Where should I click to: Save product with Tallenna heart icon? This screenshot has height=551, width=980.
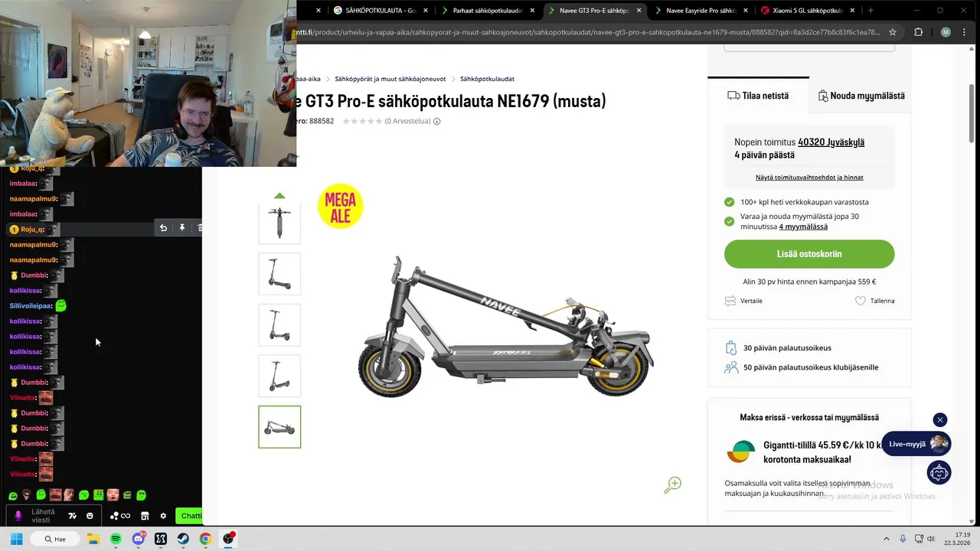pyautogui.click(x=861, y=301)
